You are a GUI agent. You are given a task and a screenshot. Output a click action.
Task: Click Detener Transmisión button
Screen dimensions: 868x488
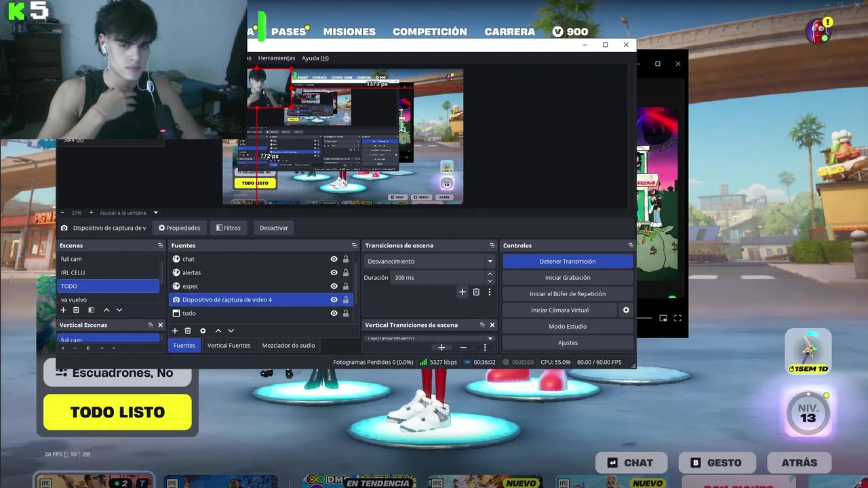(x=568, y=261)
